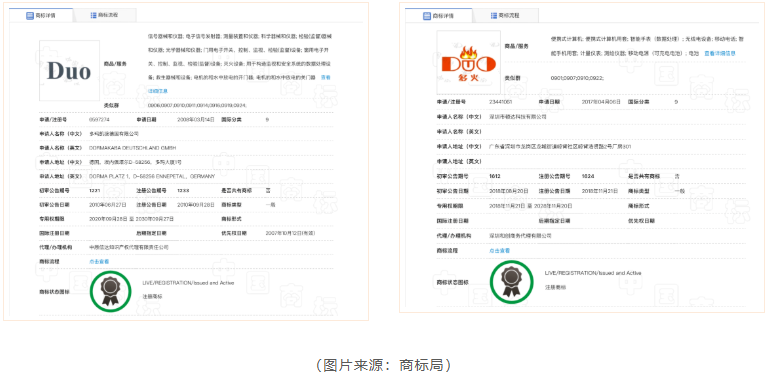The height and width of the screenshot is (381, 768).
Task: Select address DORMA PLATZ 1 ENNEPETAL GERMANY
Action: point(152,176)
